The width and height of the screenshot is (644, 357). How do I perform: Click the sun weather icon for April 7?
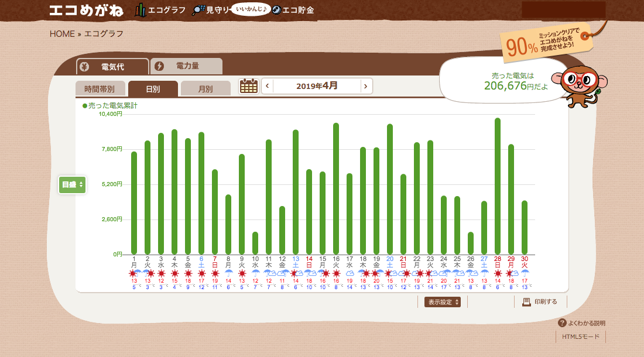(x=215, y=273)
